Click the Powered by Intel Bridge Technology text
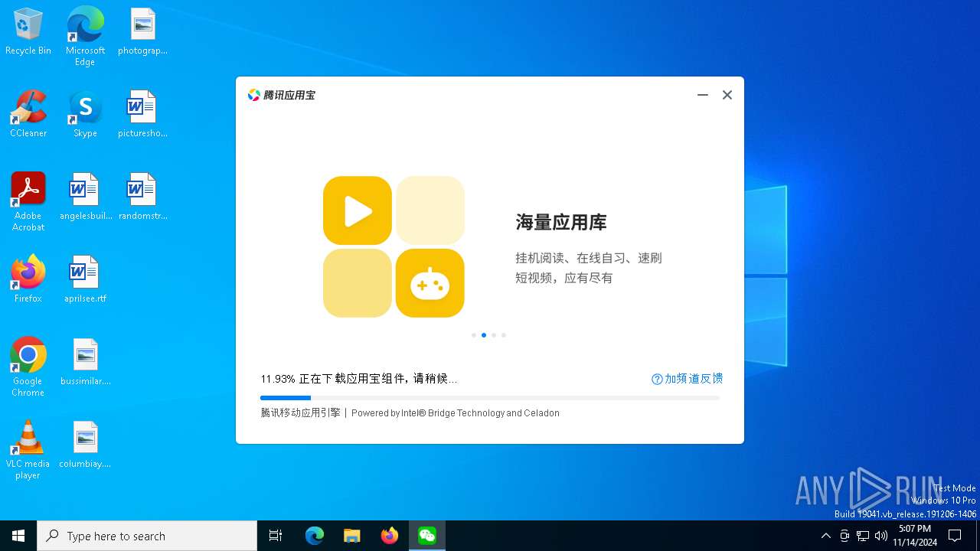 pyautogui.click(x=456, y=413)
